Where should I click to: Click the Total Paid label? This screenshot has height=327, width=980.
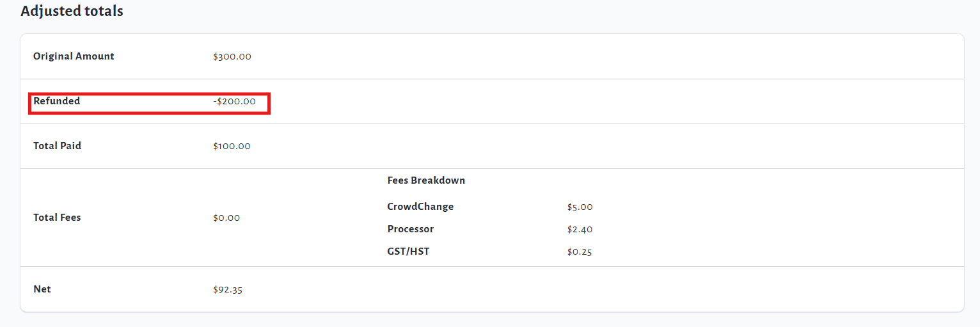tap(57, 146)
